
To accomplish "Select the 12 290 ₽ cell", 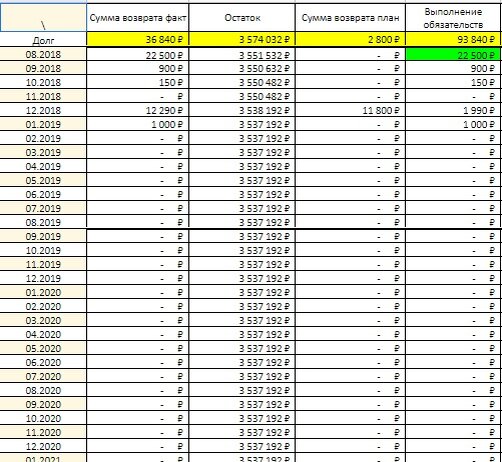I will point(138,110).
